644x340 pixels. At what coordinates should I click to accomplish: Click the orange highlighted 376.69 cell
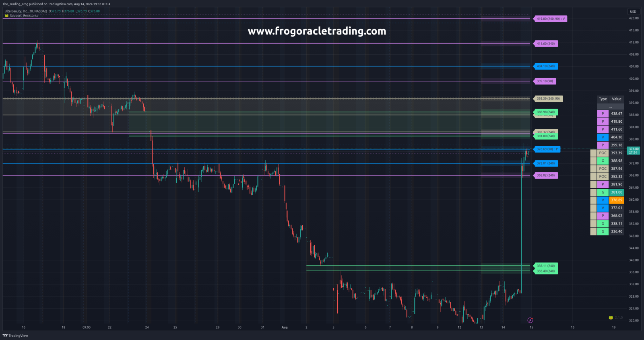tap(617, 200)
